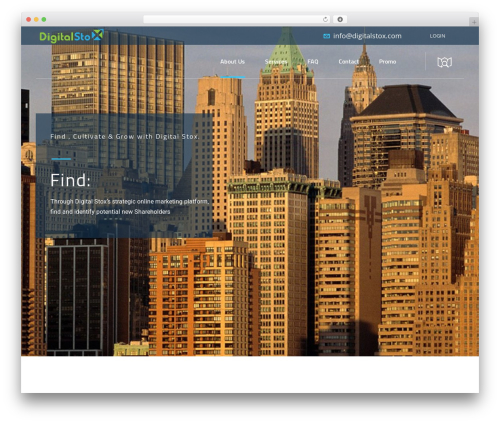Click the 'Find., Cultivate & Grow with Digital Stox.' tagline
500x423 pixels.
(x=125, y=137)
